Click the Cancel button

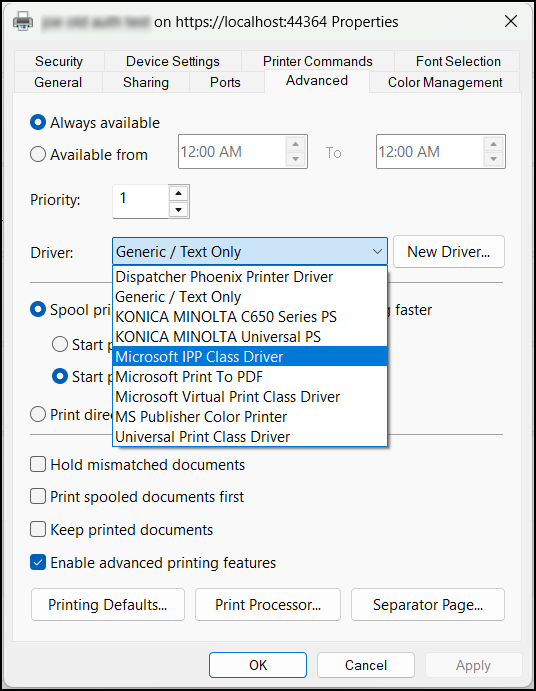[366, 665]
